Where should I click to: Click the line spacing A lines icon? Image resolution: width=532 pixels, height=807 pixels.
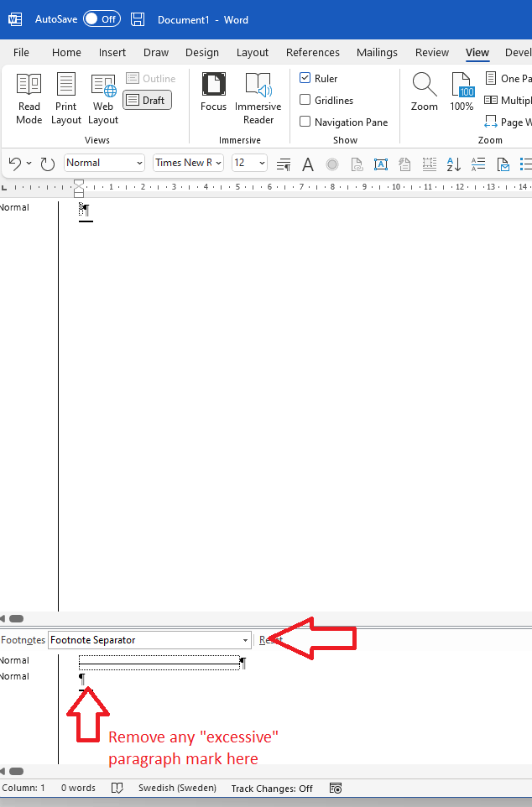(478, 164)
